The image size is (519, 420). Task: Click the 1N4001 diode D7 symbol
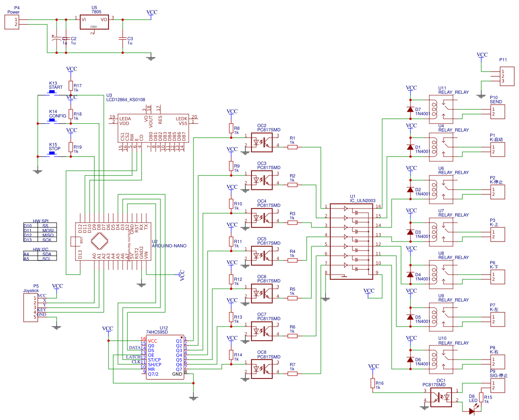click(x=410, y=109)
